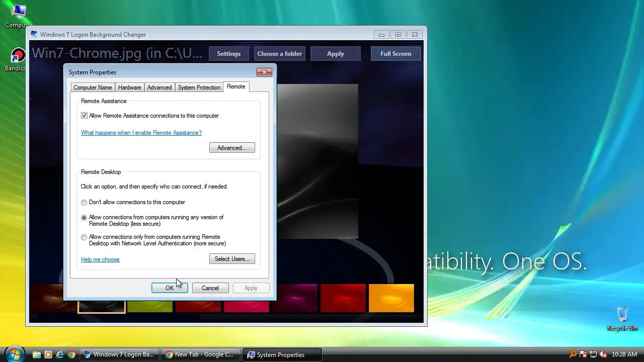
Task: Open Action Center flag tray icon
Action: 583,354
